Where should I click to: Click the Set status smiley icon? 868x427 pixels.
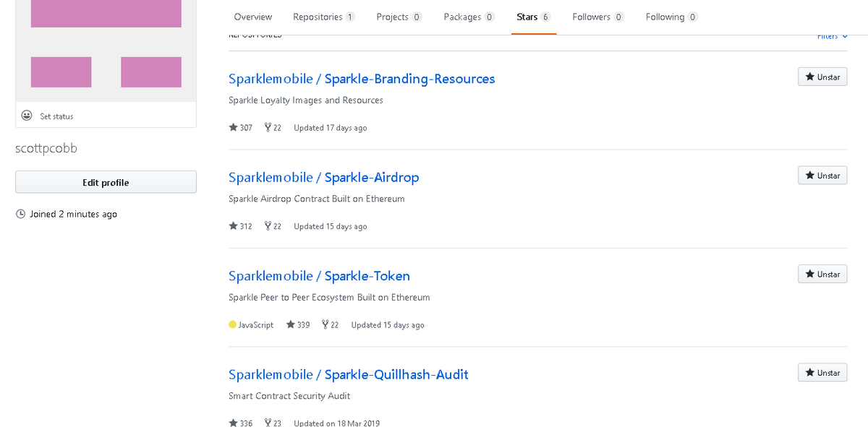click(27, 116)
